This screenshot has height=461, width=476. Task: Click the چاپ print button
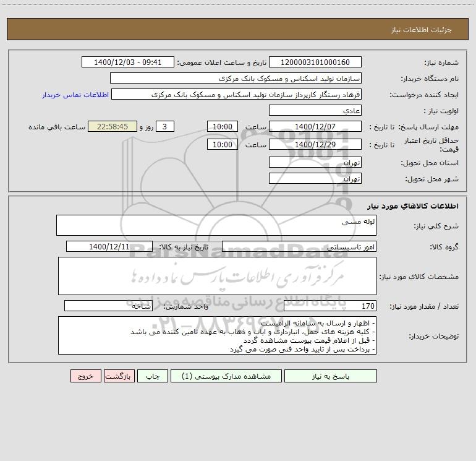point(153,376)
